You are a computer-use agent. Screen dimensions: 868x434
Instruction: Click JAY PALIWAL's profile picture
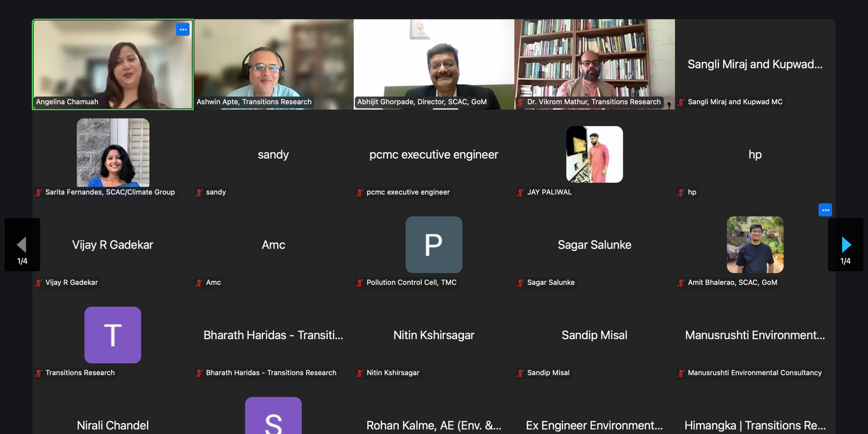595,155
